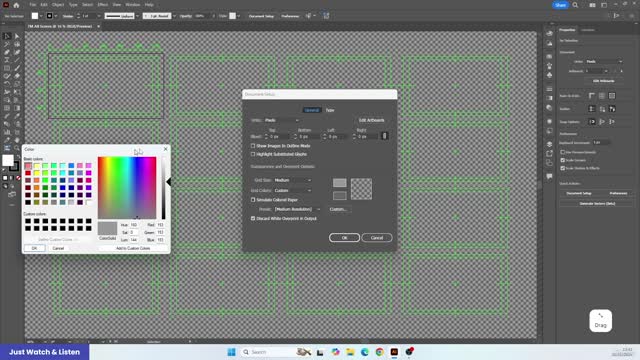Screen dimensions: 640x360
Task: Open the Swatches panel icon in dock
Action: 549,56
